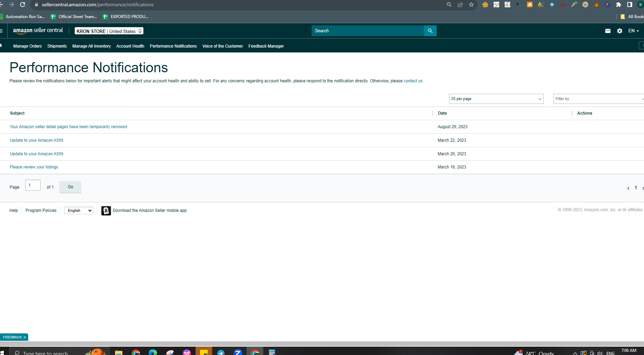644x355 pixels.
Task: Open the Help footer link
Action: coord(14,210)
